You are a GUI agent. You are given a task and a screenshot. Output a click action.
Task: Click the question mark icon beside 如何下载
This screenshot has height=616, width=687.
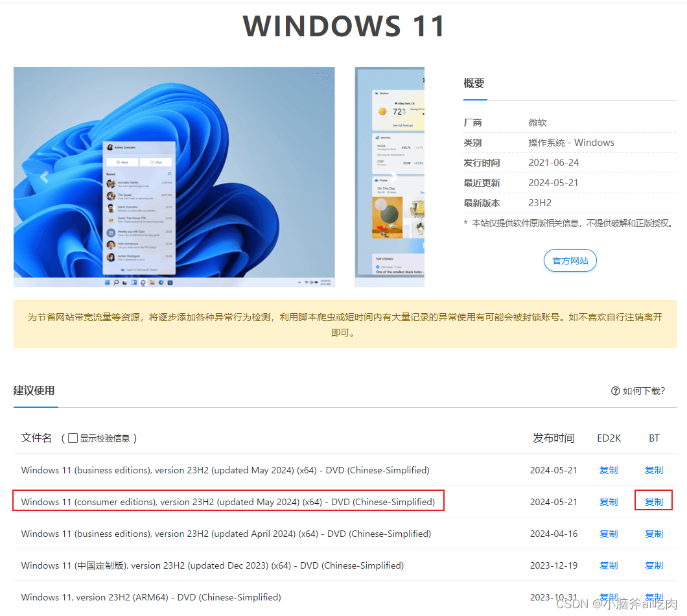click(615, 390)
